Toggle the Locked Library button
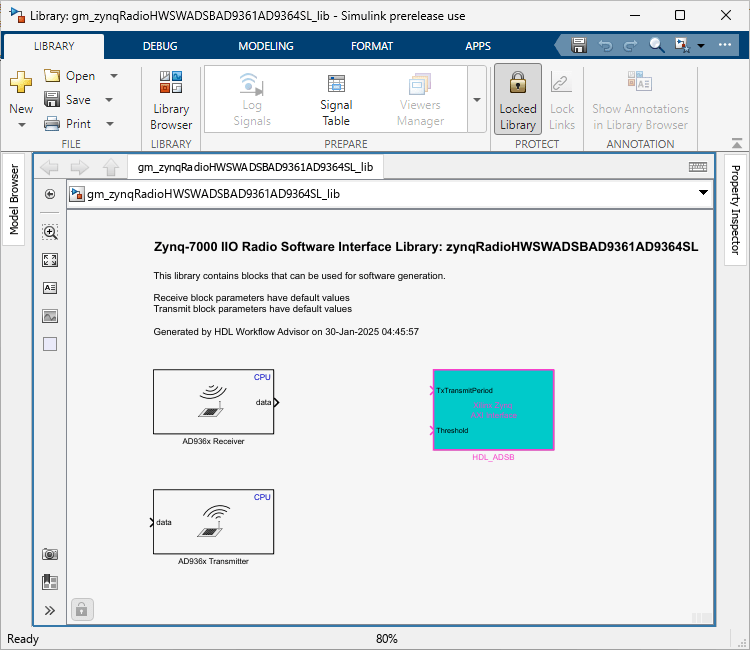This screenshot has width=750, height=650. 518,99
